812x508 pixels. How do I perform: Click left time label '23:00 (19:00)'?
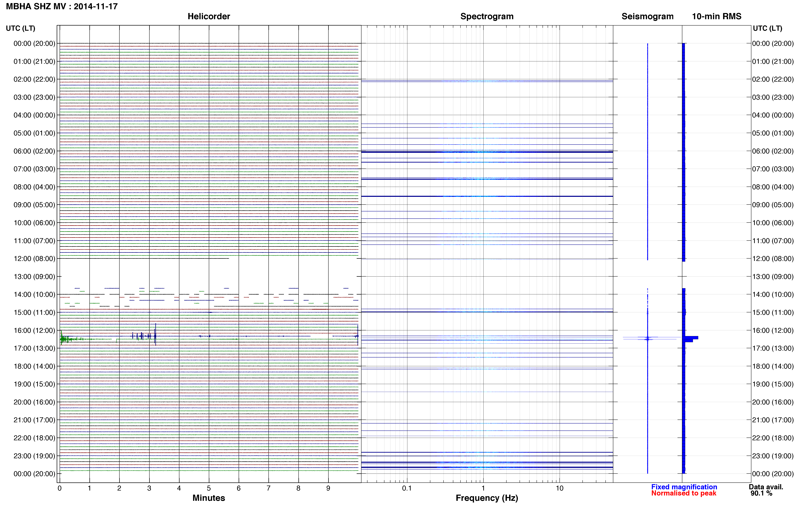pyautogui.click(x=34, y=456)
